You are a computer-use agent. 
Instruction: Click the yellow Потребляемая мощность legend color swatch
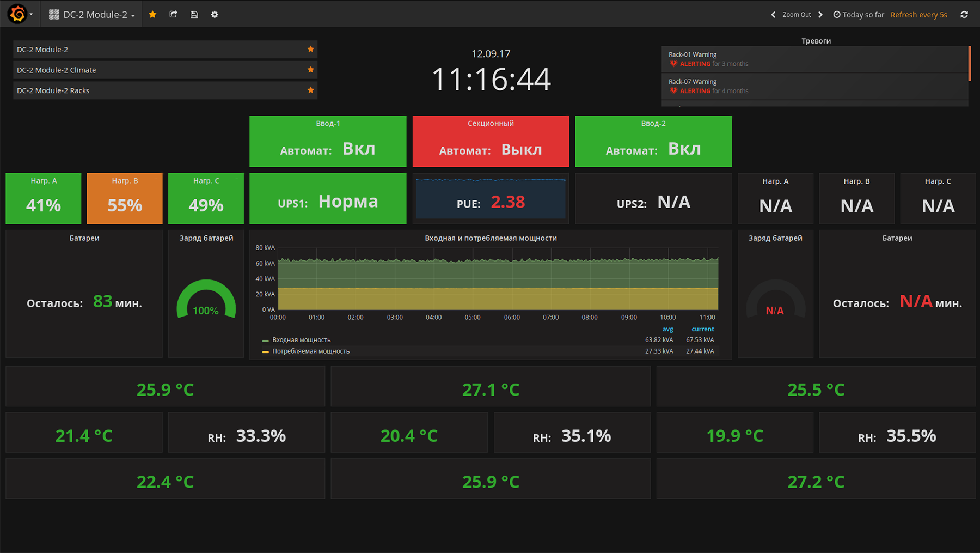point(266,352)
